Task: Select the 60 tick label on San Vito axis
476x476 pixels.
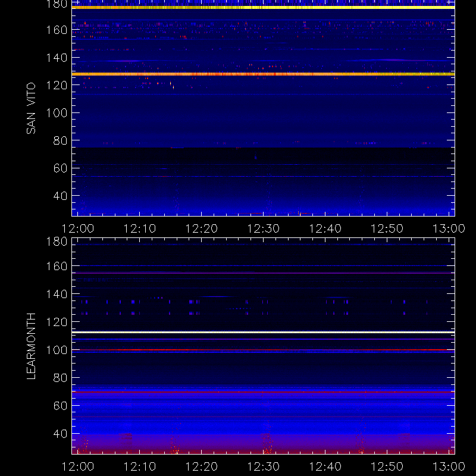Action: (x=60, y=168)
